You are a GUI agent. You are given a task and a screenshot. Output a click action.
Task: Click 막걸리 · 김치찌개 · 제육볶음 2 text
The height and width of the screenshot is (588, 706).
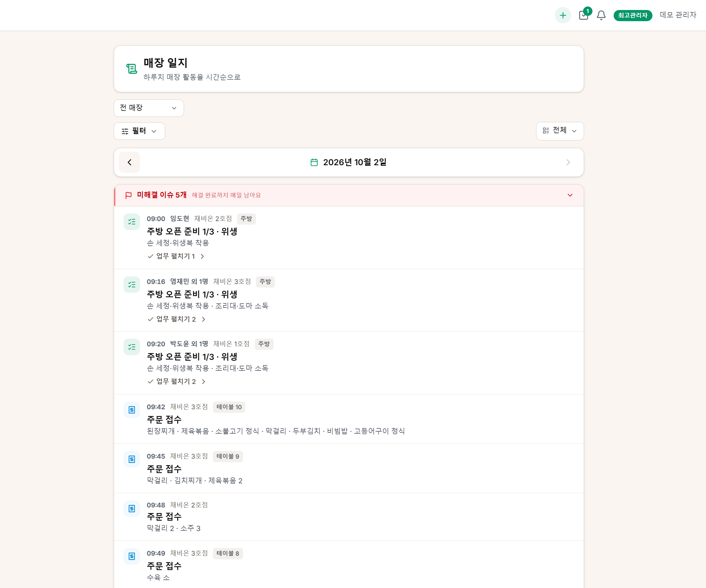pyautogui.click(x=195, y=480)
